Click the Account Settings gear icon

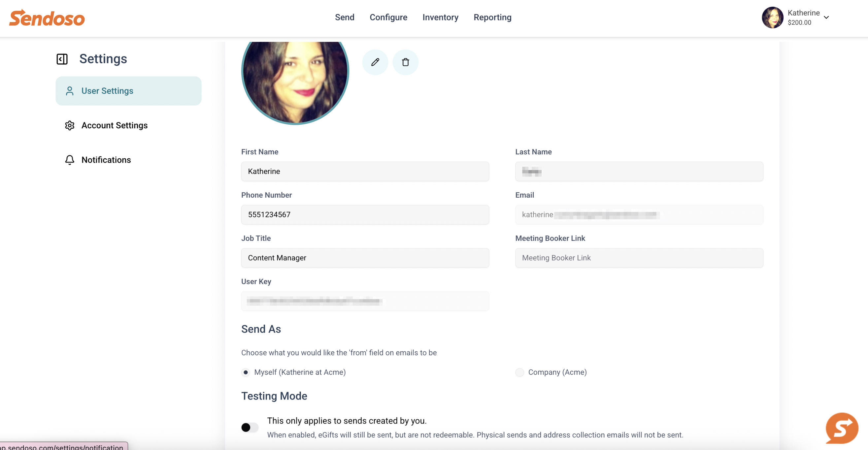tap(70, 125)
